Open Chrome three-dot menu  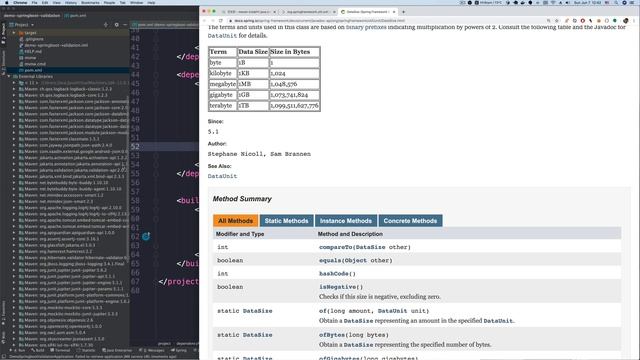tap(634, 20)
